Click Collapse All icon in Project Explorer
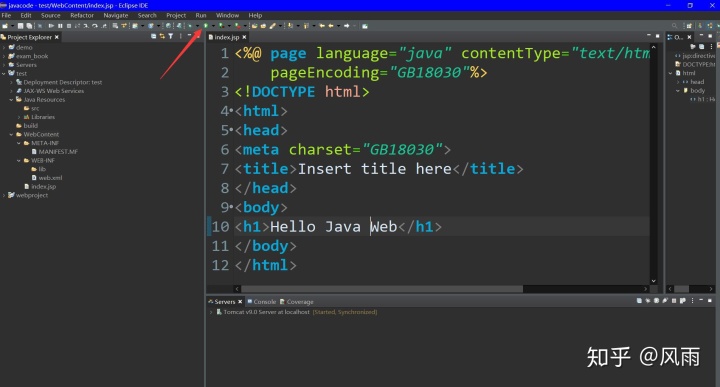The image size is (720, 387). (x=153, y=36)
